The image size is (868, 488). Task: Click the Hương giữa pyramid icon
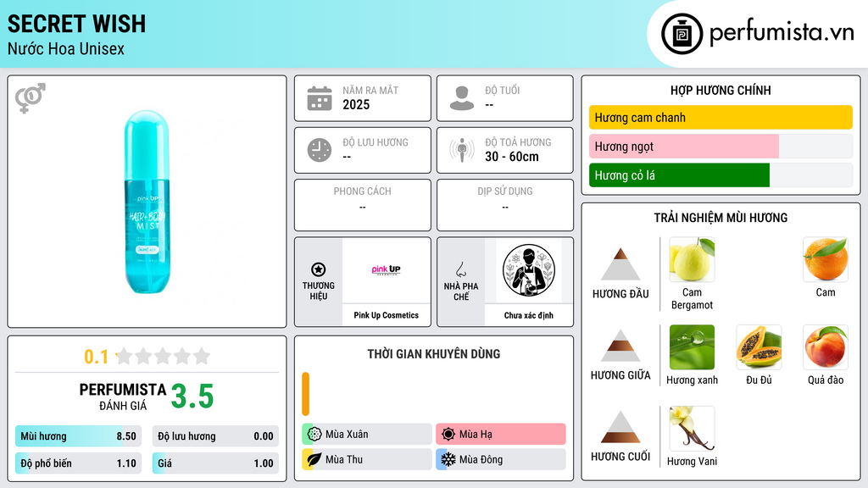(x=620, y=346)
